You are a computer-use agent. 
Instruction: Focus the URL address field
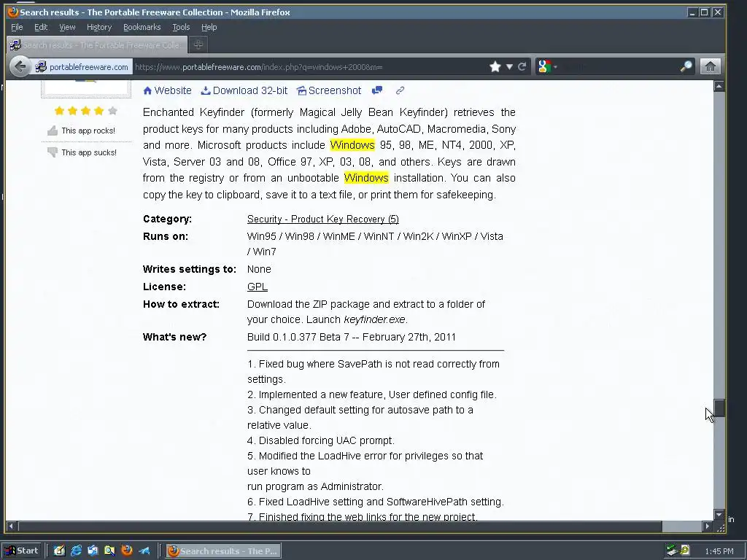pyautogui.click(x=309, y=66)
